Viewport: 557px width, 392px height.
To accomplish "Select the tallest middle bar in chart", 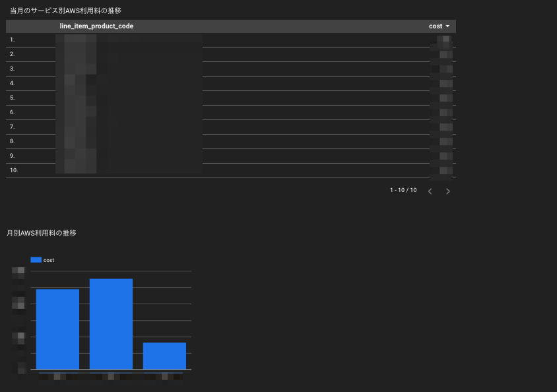I will tap(111, 324).
